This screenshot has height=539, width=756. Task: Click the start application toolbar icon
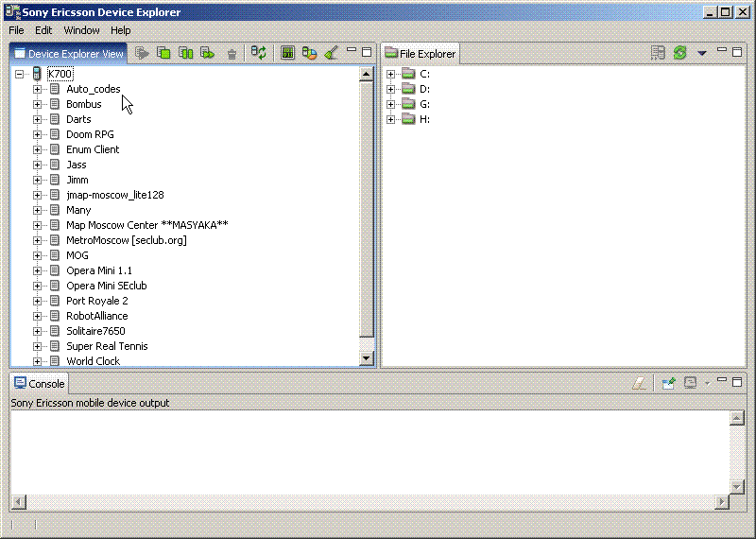[x=142, y=53]
